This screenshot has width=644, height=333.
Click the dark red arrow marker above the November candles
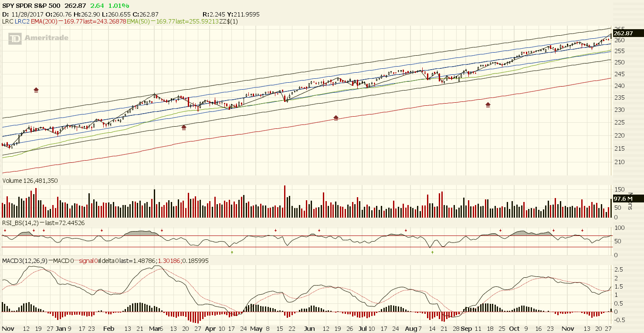(x=36, y=90)
